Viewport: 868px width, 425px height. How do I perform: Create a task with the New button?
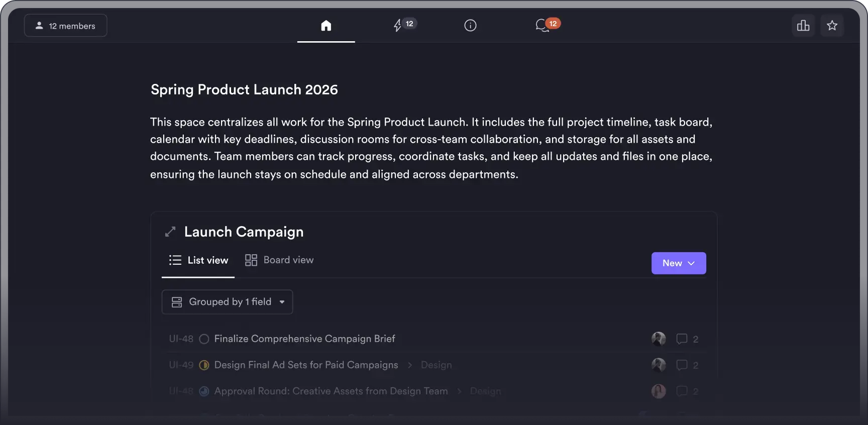(673, 263)
